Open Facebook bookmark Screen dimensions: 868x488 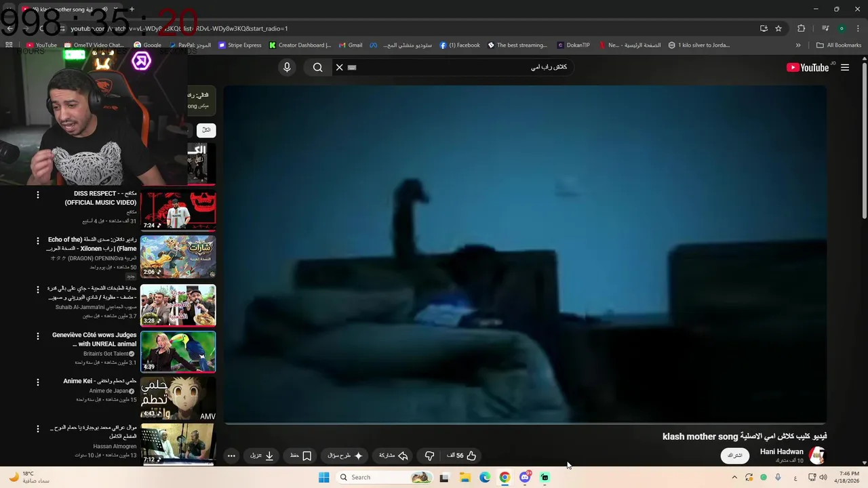(460, 45)
